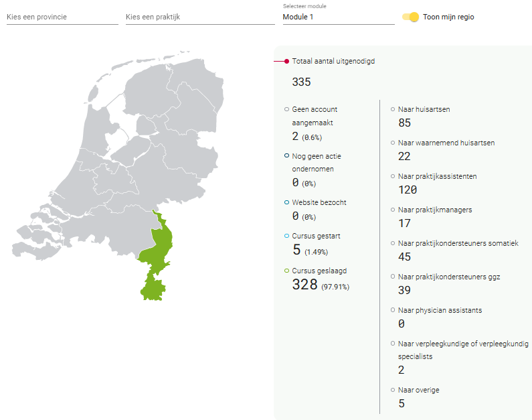Click the 'Naar overige' label
Image resolution: width=532 pixels, height=420 pixels.
[x=419, y=390]
